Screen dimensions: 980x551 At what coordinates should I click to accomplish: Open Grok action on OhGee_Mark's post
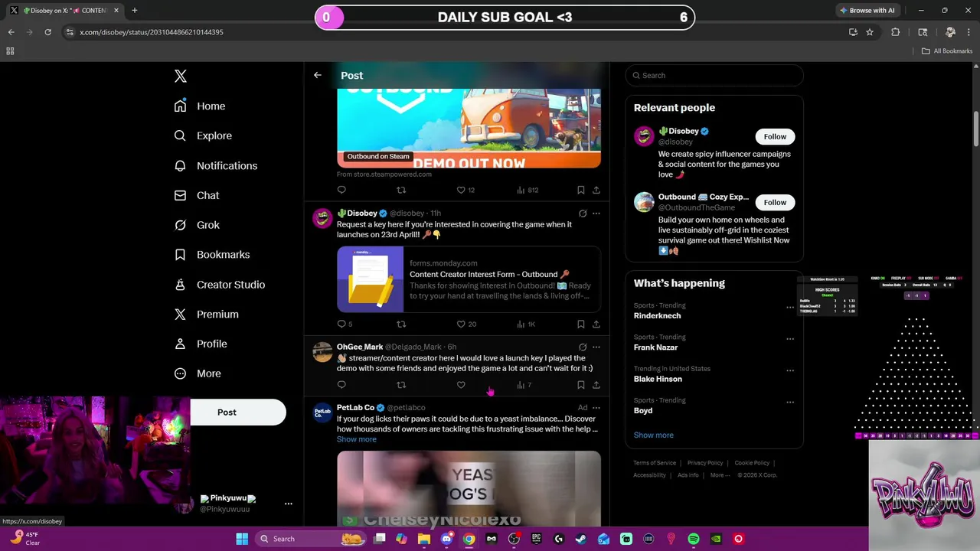click(583, 347)
